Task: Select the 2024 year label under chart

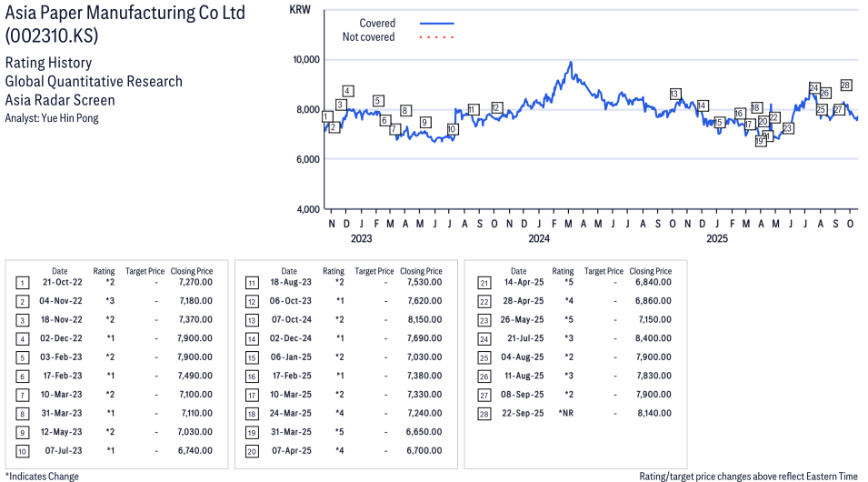Action: [x=539, y=239]
